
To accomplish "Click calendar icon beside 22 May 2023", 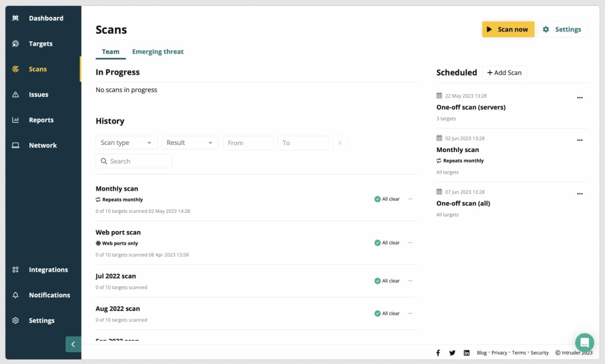I will pos(439,95).
